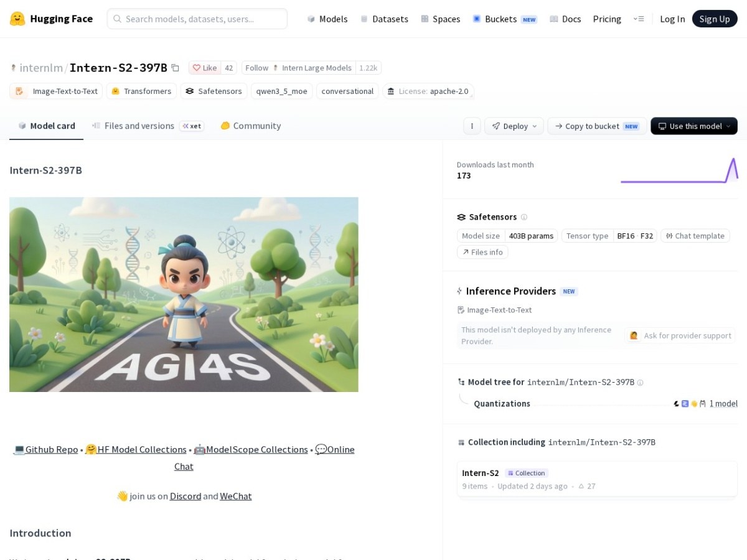Click the Image-Text-to-Text tag
This screenshot has height=560, width=747.
pyautogui.click(x=57, y=91)
